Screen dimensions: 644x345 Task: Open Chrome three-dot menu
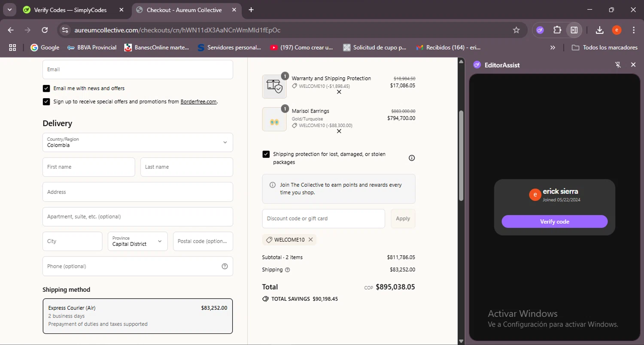pos(634,30)
